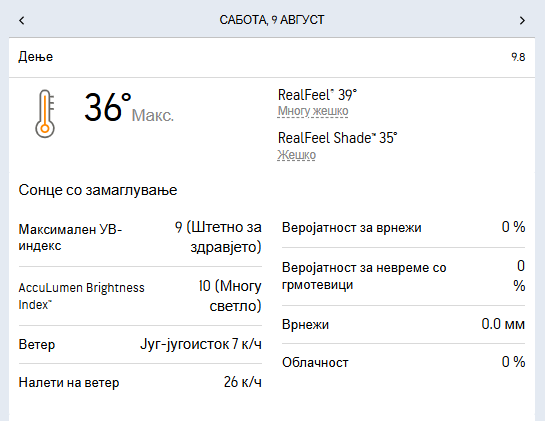Viewport: 545px width, 421px height.
Task: Go to next day with right arrow
Action: pyautogui.click(x=522, y=21)
